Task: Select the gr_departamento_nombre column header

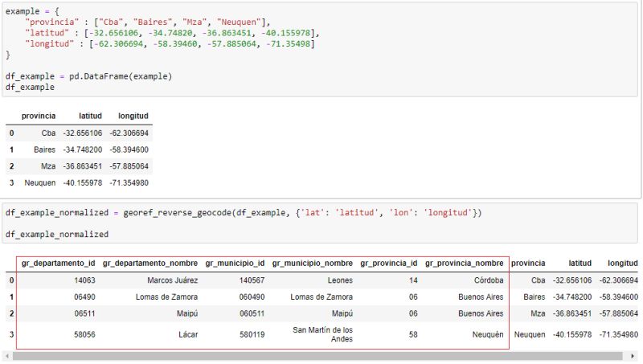Action: [150, 264]
